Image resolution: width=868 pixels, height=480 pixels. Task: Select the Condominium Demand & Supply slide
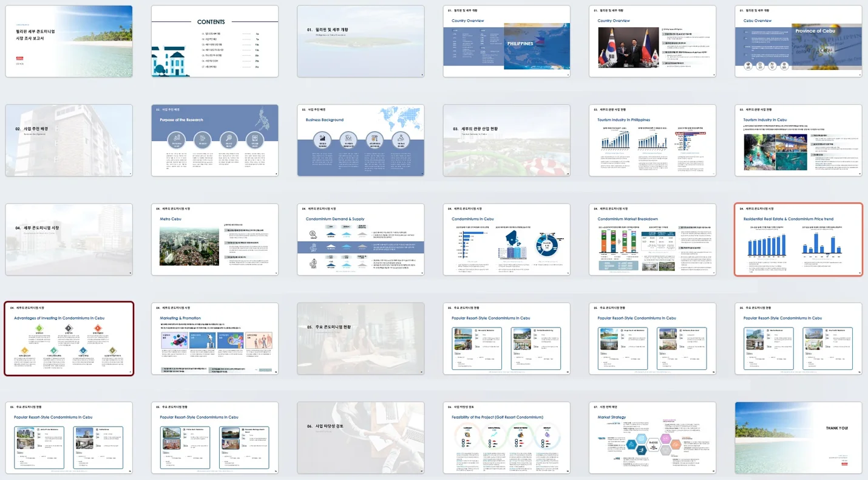click(x=361, y=239)
